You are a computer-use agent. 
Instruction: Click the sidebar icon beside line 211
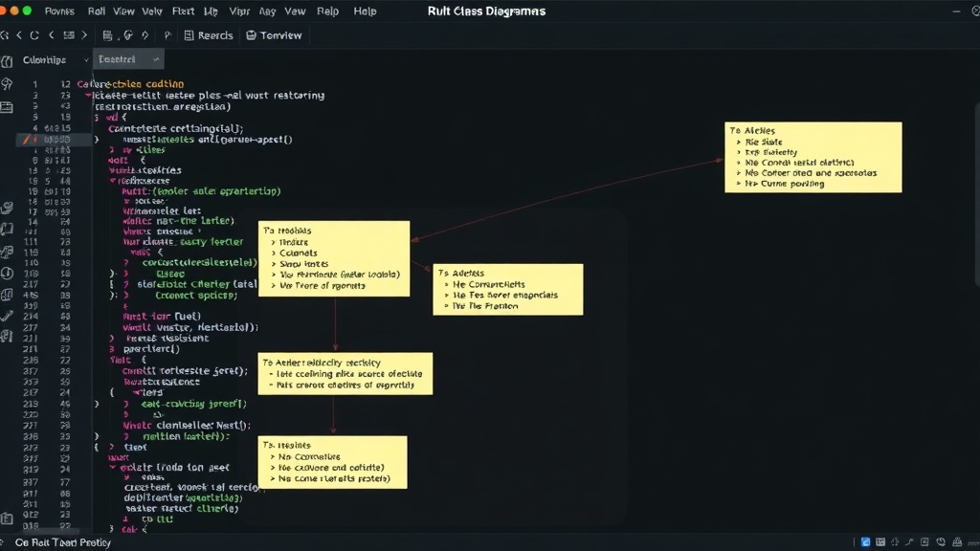pyautogui.click(x=7, y=337)
